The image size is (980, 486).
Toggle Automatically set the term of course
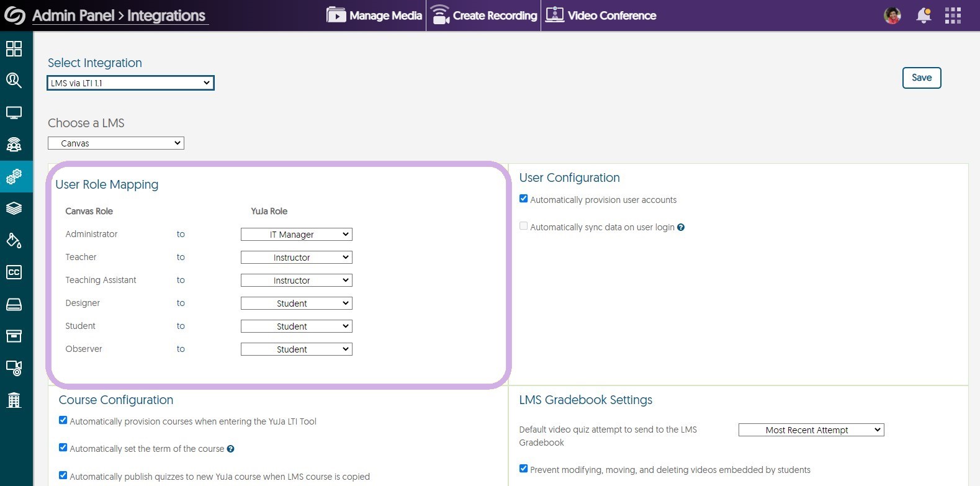pos(63,448)
